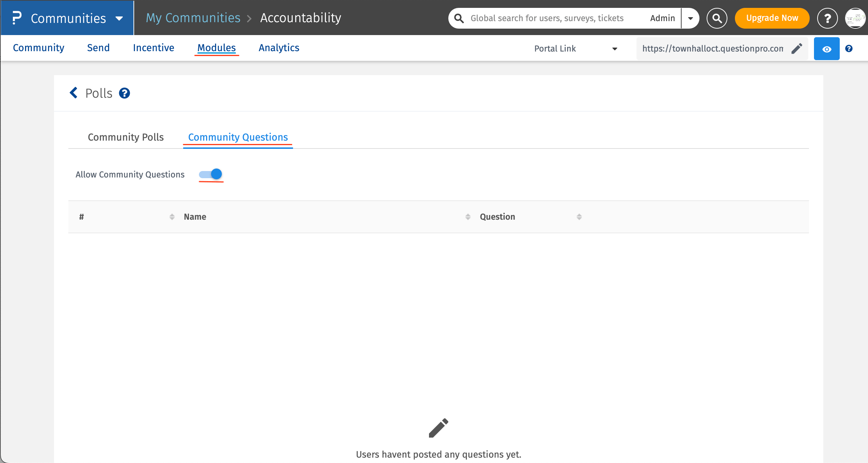
Task: Open the Polls help question-mark icon
Action: [x=124, y=93]
